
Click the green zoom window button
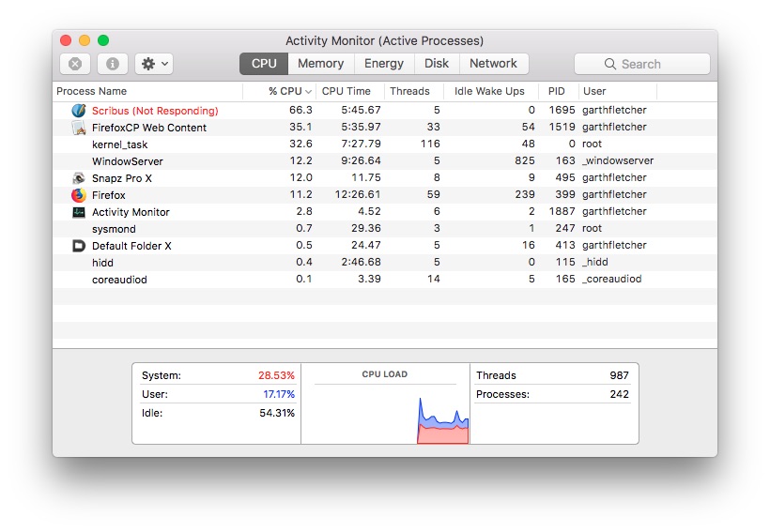[103, 40]
